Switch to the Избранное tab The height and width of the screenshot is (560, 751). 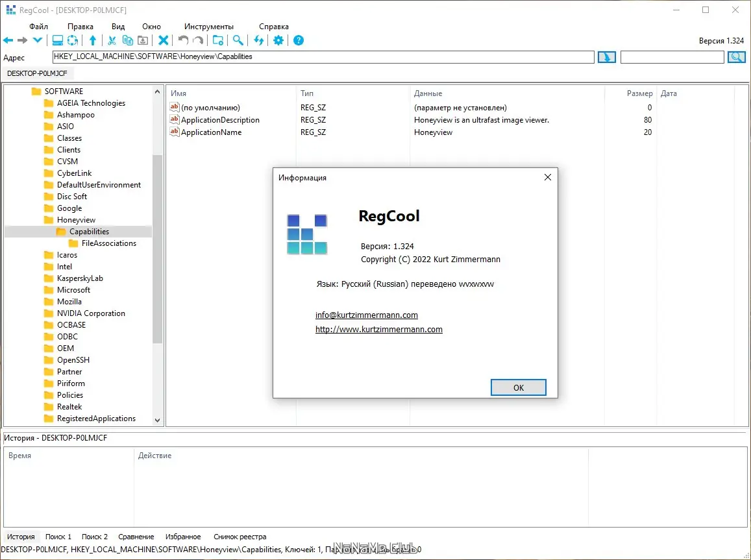coord(183,537)
